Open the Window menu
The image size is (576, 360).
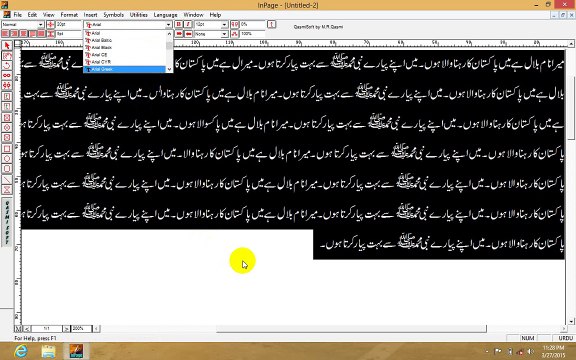click(x=193, y=15)
